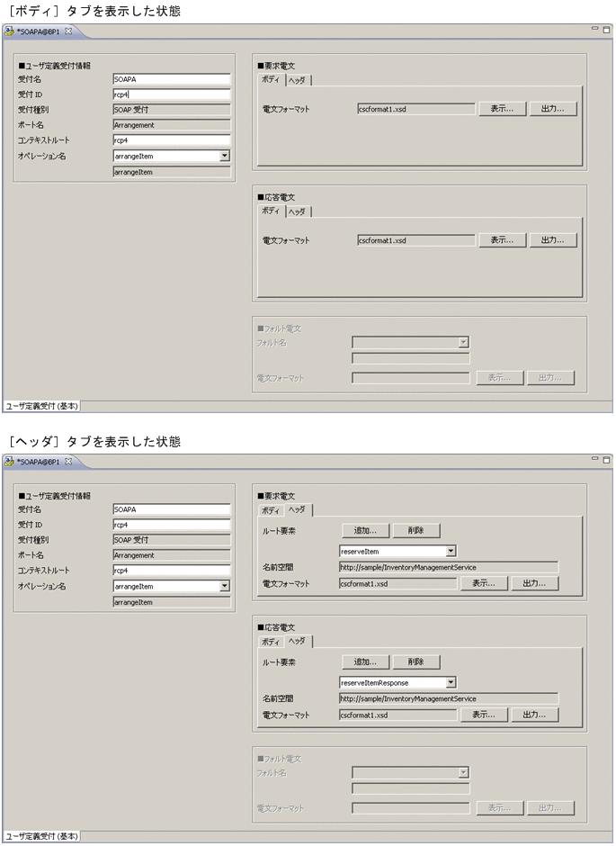Select ボディ tab under 応答電文 in lower editor
Viewport: 616px width, 846px height.
click(271, 642)
